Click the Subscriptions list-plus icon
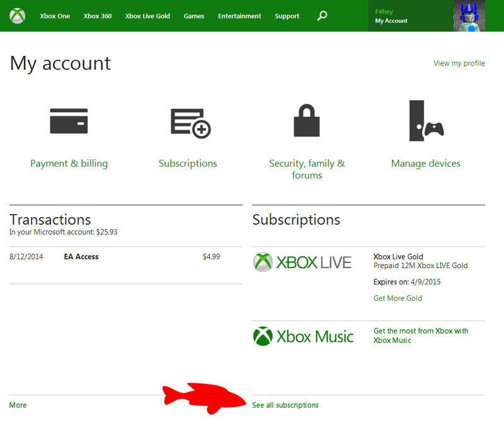The height and width of the screenshot is (421, 504). coord(191,123)
